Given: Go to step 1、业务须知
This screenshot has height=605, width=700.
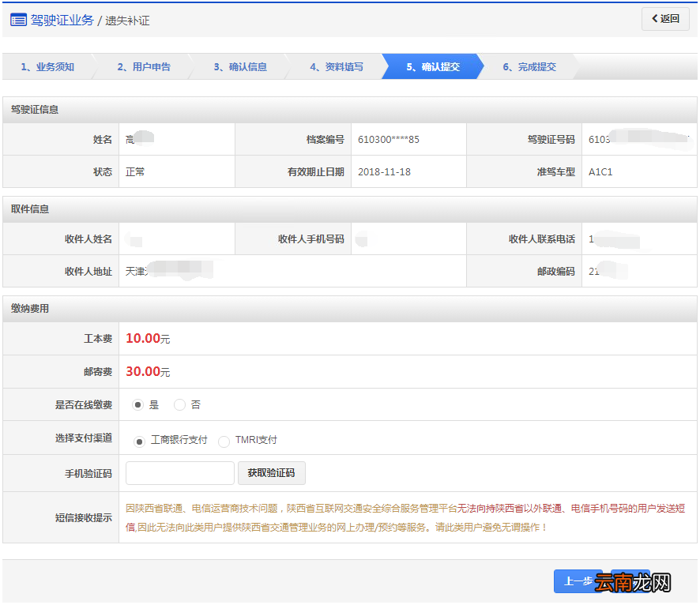Looking at the screenshot, I should pyautogui.click(x=47, y=67).
